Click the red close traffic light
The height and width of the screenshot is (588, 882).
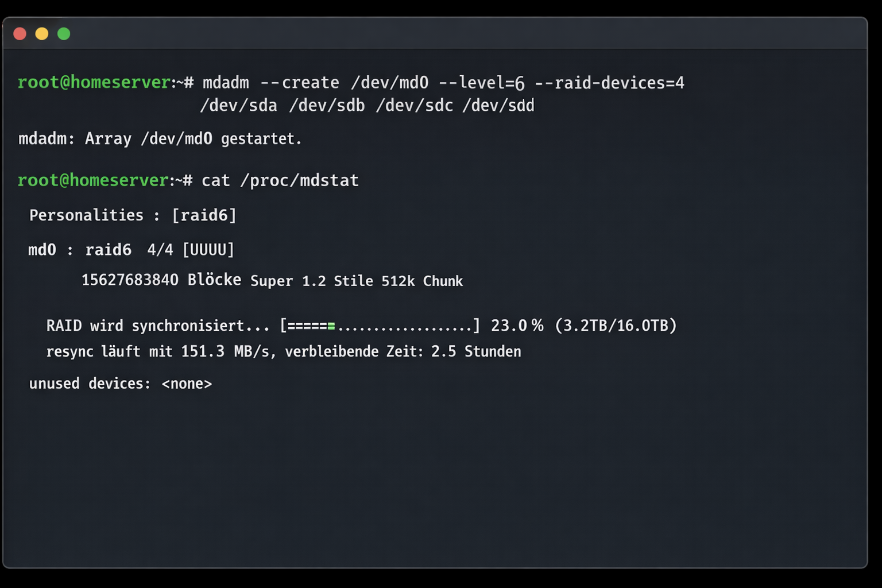pyautogui.click(x=20, y=33)
